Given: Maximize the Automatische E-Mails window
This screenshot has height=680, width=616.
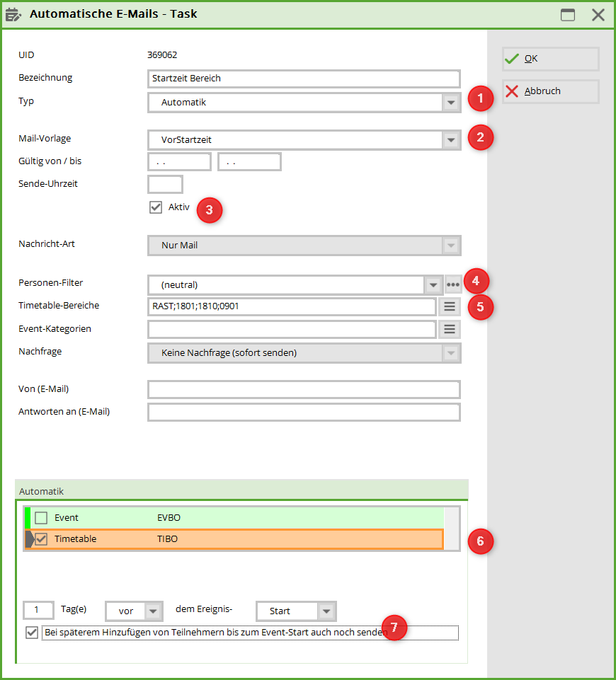Looking at the screenshot, I should coord(568,15).
